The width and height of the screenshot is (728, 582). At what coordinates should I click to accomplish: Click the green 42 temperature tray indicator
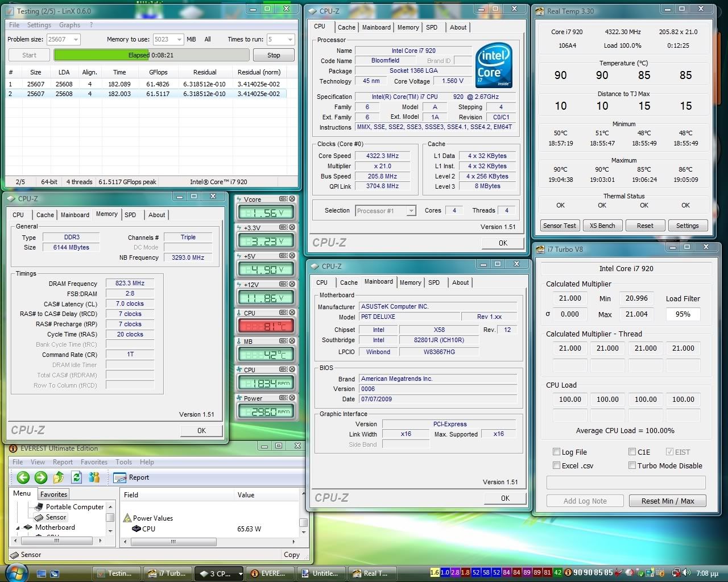[558, 572]
